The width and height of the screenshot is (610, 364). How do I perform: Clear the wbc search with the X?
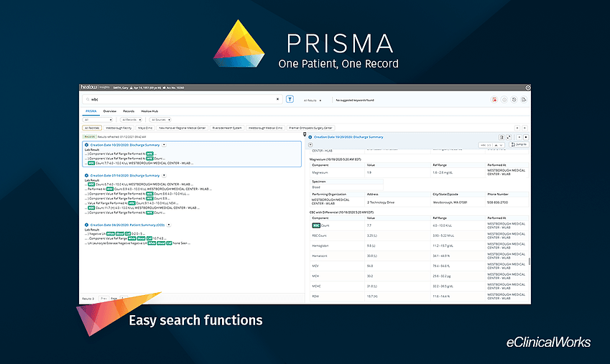click(x=277, y=99)
